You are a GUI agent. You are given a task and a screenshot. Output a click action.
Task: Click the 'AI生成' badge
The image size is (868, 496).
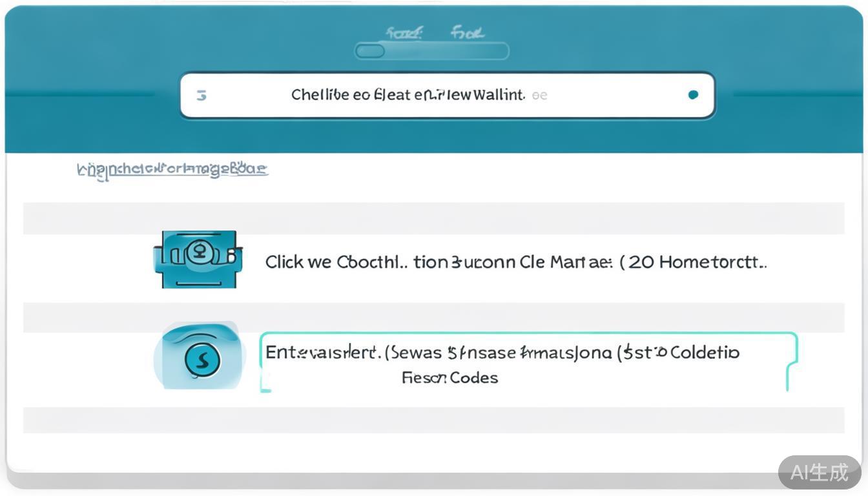(819, 472)
